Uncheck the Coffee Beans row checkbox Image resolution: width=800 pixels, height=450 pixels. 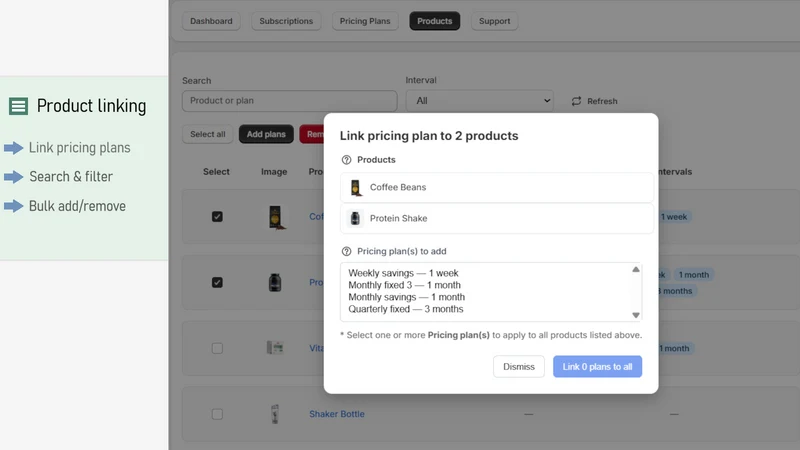[217, 217]
